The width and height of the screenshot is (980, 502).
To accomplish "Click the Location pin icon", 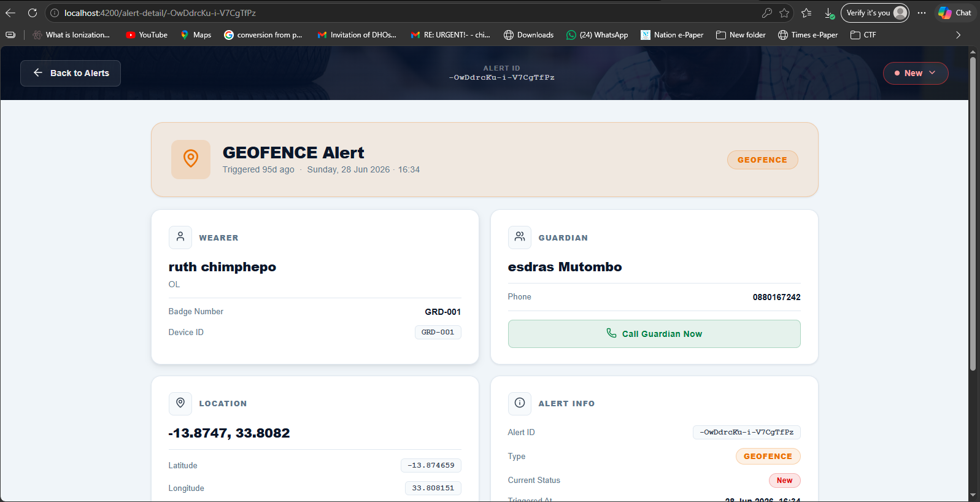I will coord(180,403).
